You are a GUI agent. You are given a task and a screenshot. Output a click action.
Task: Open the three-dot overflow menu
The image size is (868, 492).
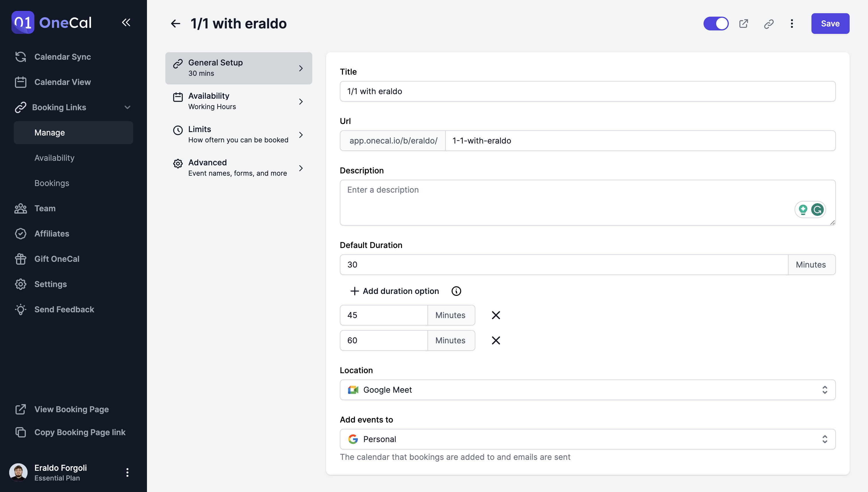pos(792,23)
